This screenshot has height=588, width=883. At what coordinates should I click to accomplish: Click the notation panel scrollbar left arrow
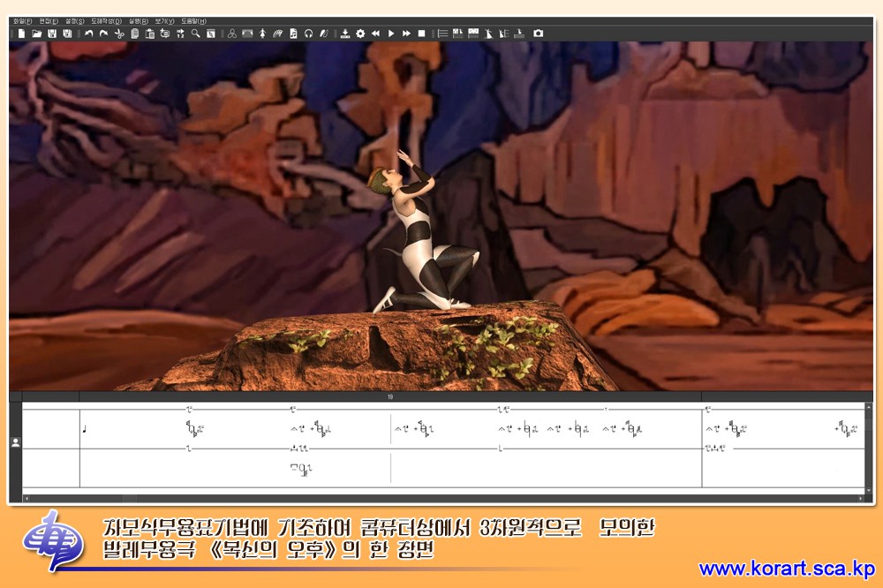pos(26,499)
